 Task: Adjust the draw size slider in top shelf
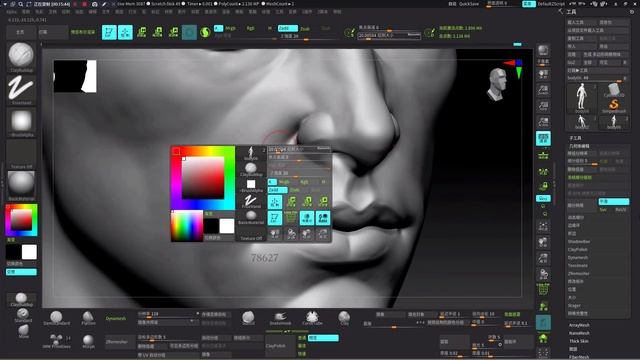pyautogui.click(x=389, y=36)
